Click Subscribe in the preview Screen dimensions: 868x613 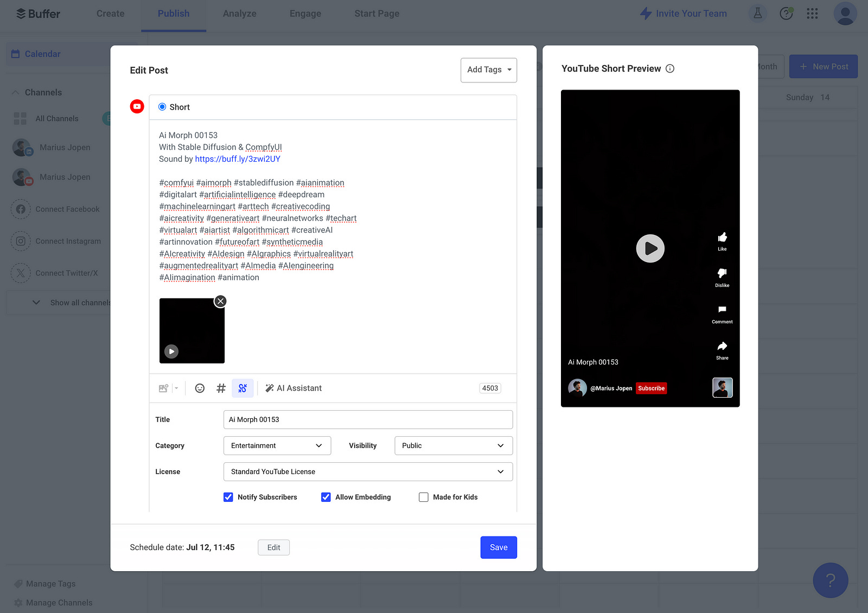[651, 388]
